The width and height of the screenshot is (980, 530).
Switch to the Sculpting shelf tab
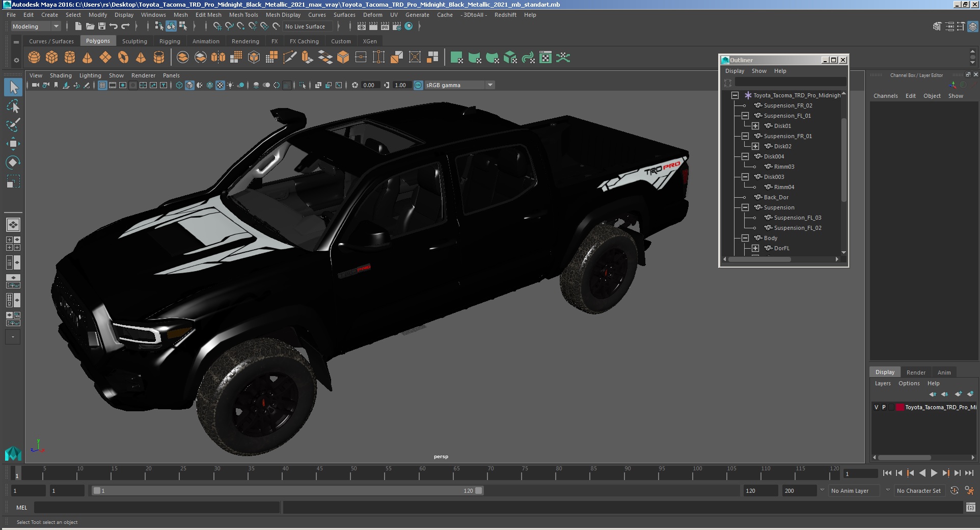[x=134, y=41]
